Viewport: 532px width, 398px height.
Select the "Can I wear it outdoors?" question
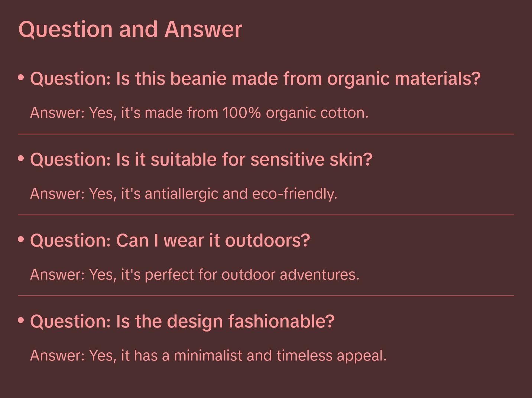click(170, 241)
